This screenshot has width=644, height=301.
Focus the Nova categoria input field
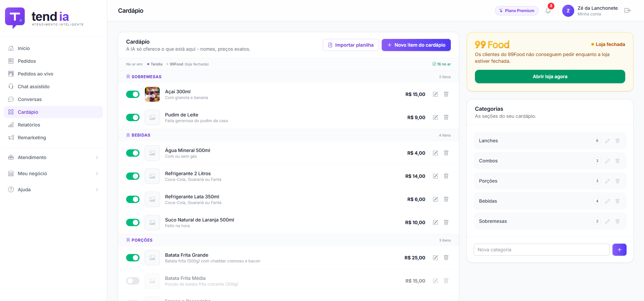click(542, 250)
